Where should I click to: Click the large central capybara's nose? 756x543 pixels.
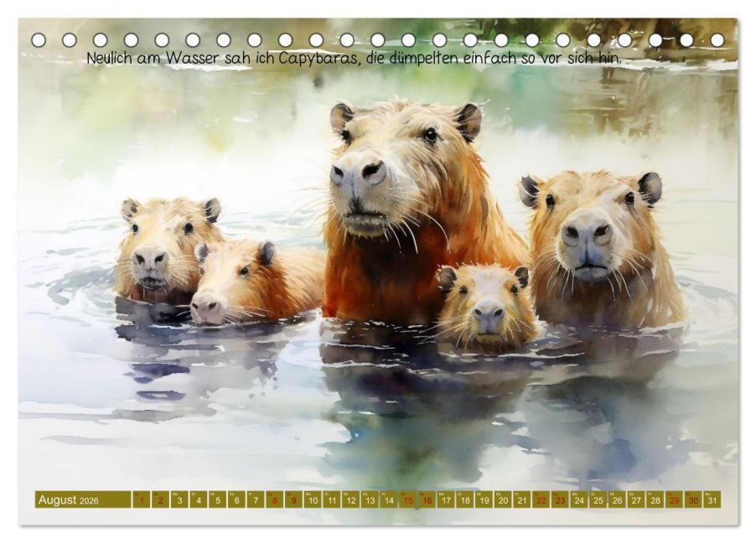click(x=358, y=173)
